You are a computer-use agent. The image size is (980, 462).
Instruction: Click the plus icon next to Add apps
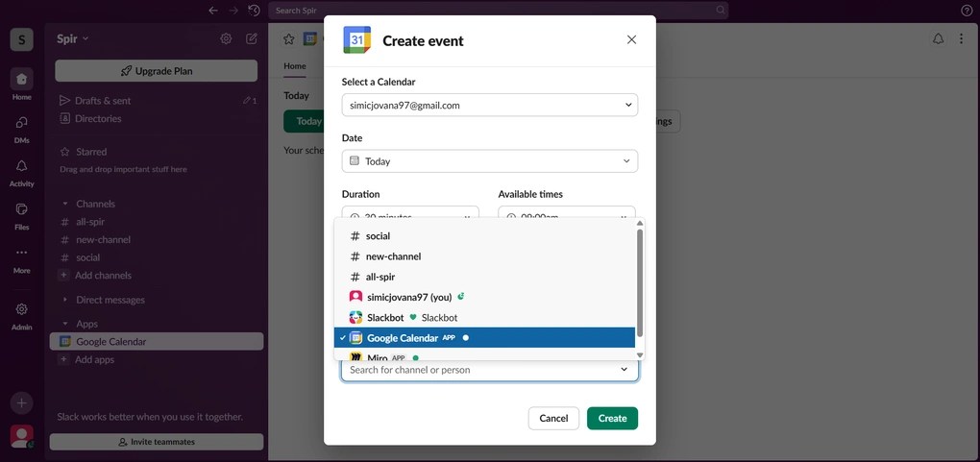[x=63, y=359]
